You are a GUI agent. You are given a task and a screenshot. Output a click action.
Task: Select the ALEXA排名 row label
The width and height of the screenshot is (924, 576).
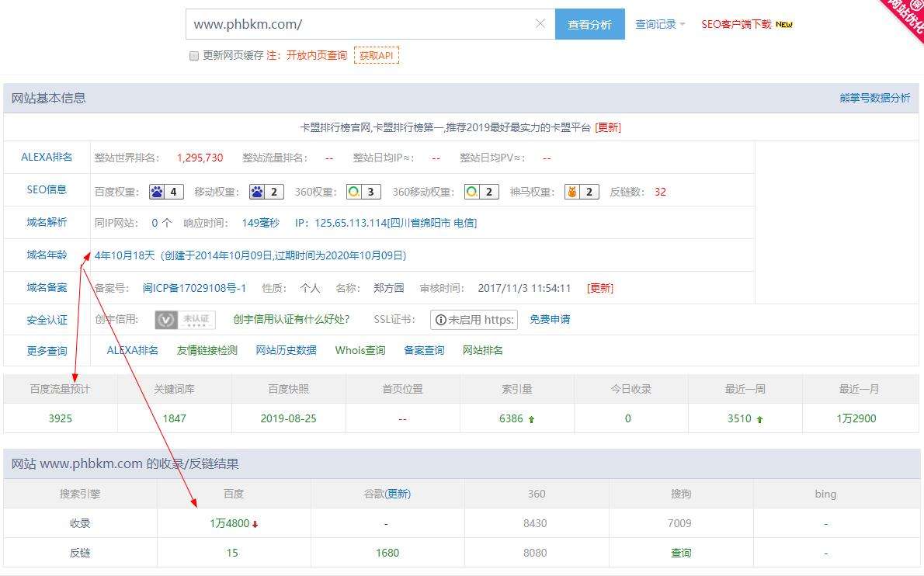pyautogui.click(x=47, y=158)
